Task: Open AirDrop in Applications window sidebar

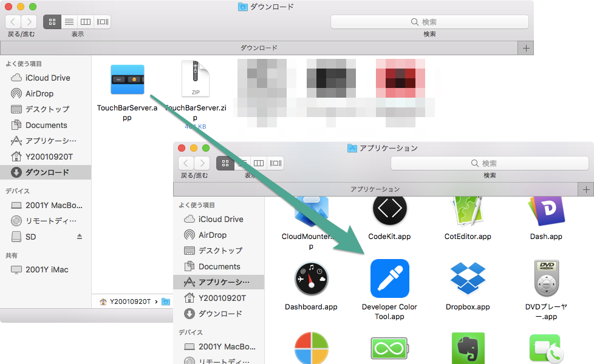Action: click(219, 235)
